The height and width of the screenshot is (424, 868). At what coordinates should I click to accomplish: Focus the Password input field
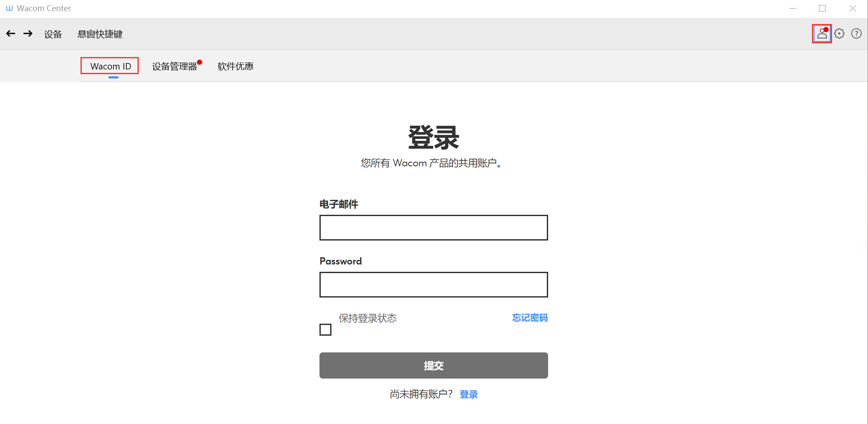pyautogui.click(x=433, y=285)
